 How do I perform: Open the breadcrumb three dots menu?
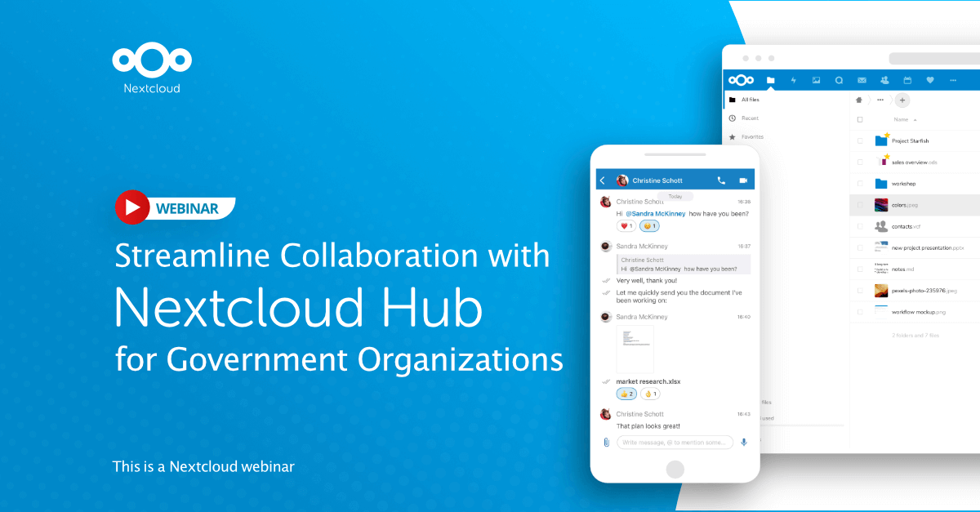880,100
